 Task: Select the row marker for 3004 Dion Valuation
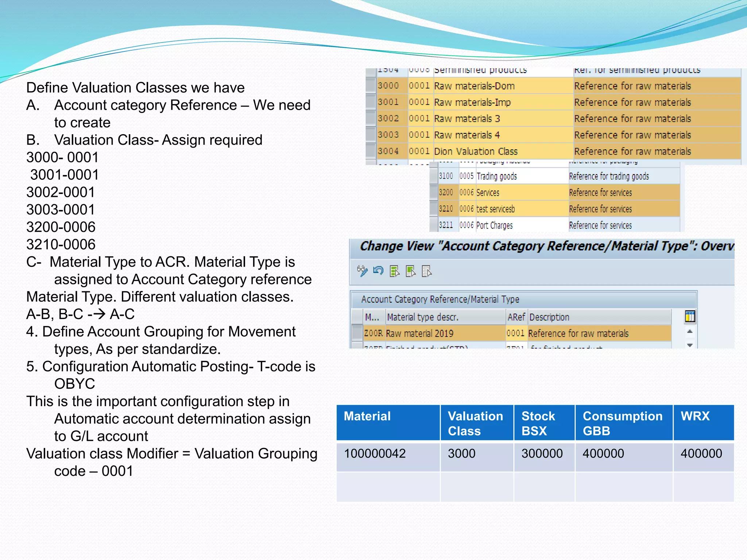tap(371, 151)
